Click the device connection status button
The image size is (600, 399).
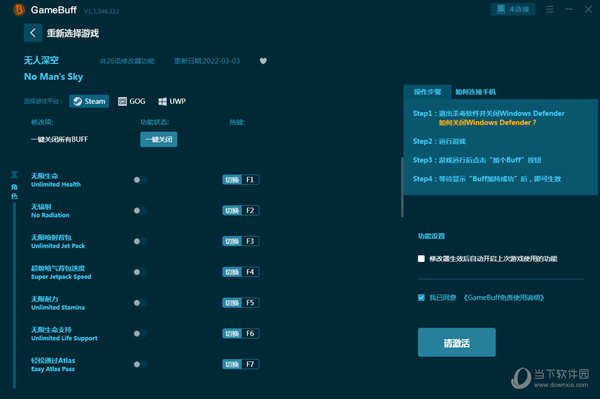(x=513, y=9)
